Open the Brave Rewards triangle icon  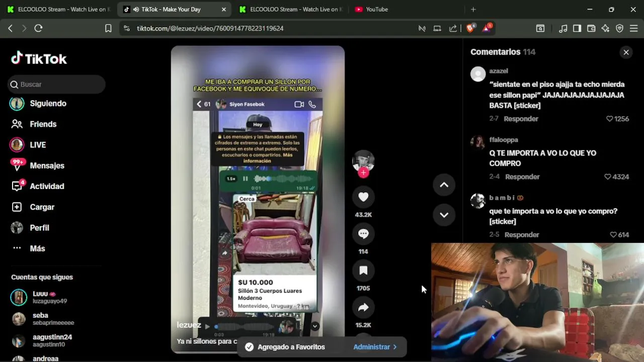tap(487, 28)
